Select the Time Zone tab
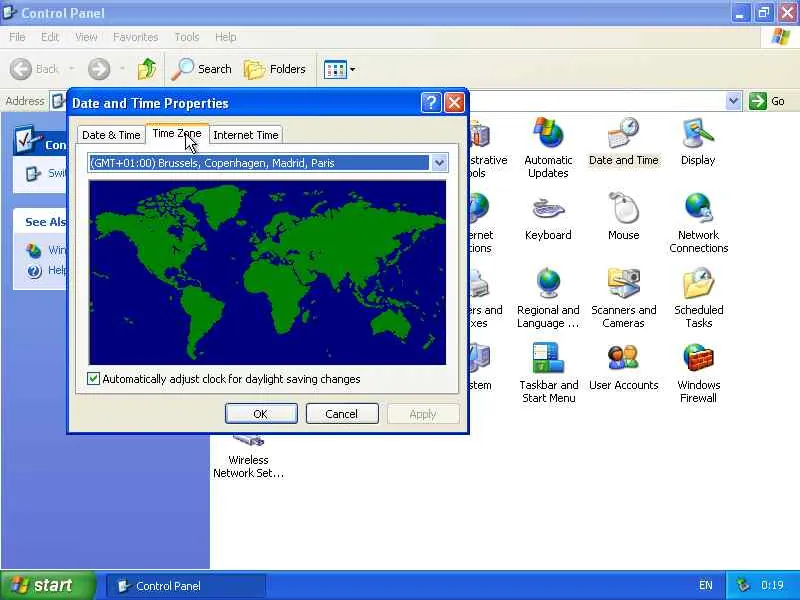 coord(177,133)
